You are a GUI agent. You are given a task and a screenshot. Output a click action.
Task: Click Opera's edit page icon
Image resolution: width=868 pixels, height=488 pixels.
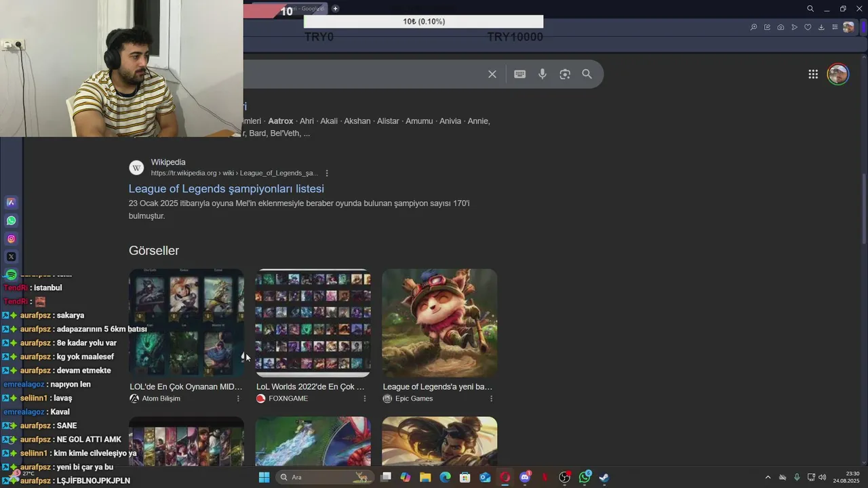point(767,27)
